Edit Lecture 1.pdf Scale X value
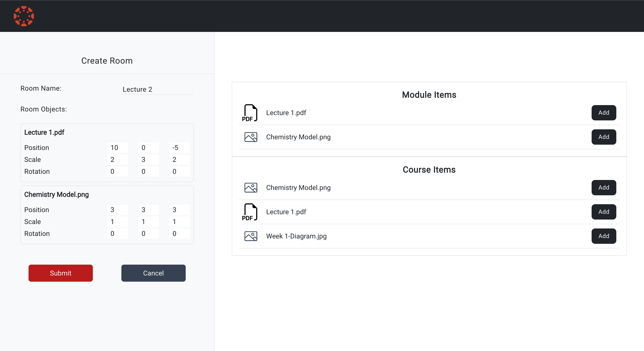This screenshot has width=644, height=351. [118, 160]
